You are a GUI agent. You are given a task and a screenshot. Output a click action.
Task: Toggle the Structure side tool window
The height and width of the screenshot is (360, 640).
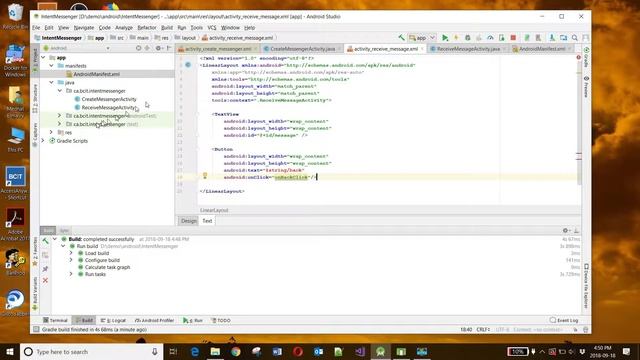click(35, 98)
